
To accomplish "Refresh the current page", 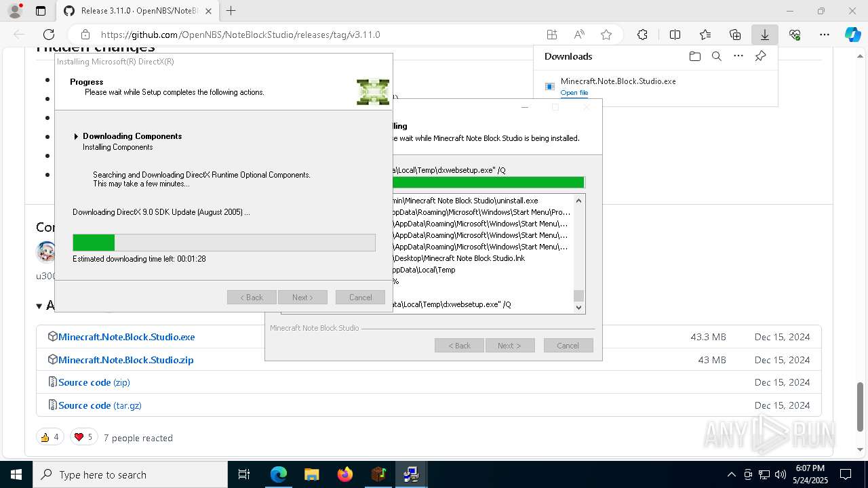I will [49, 35].
